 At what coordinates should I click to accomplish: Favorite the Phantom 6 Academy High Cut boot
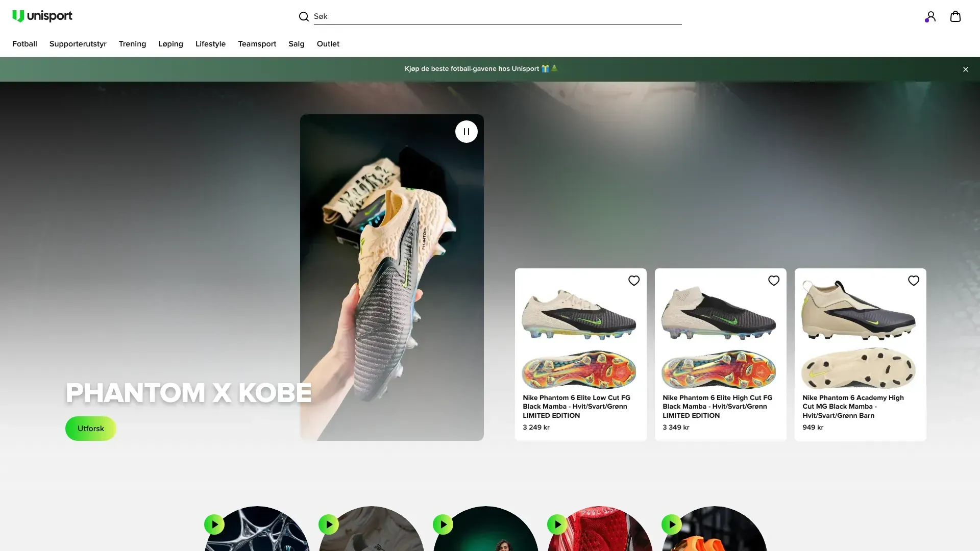[x=913, y=281]
